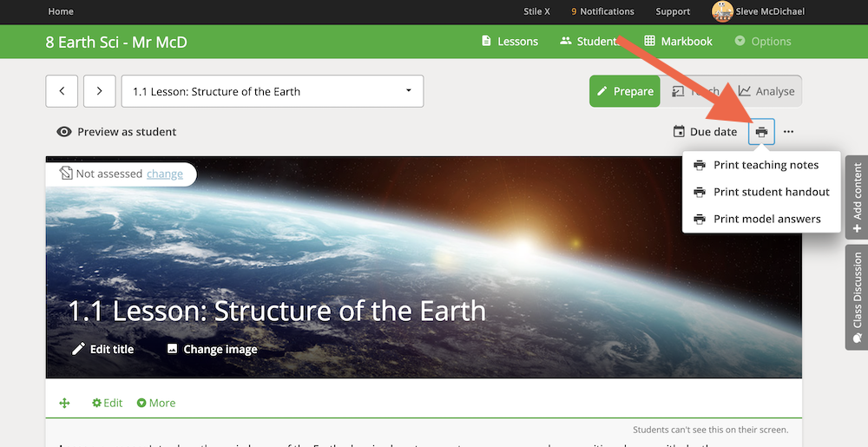Click the Sleve McDichael profile avatar
The image size is (868, 447).
[x=722, y=11]
